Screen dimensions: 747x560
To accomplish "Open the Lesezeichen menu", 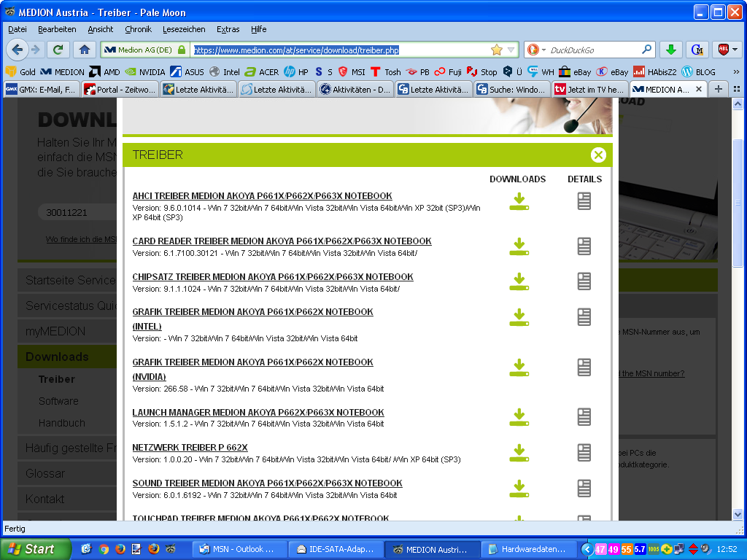I will [x=184, y=29].
